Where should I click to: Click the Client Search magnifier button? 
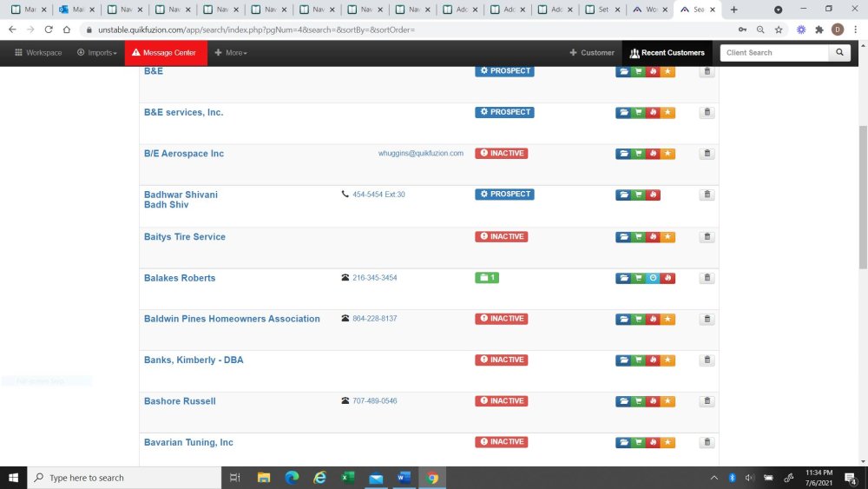point(839,53)
